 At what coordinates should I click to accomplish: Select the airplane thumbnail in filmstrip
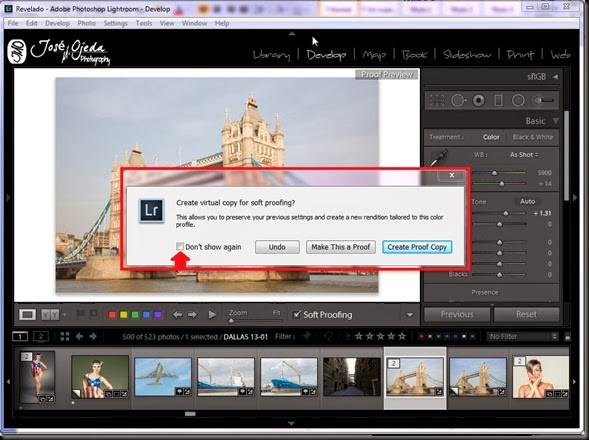(x=163, y=377)
